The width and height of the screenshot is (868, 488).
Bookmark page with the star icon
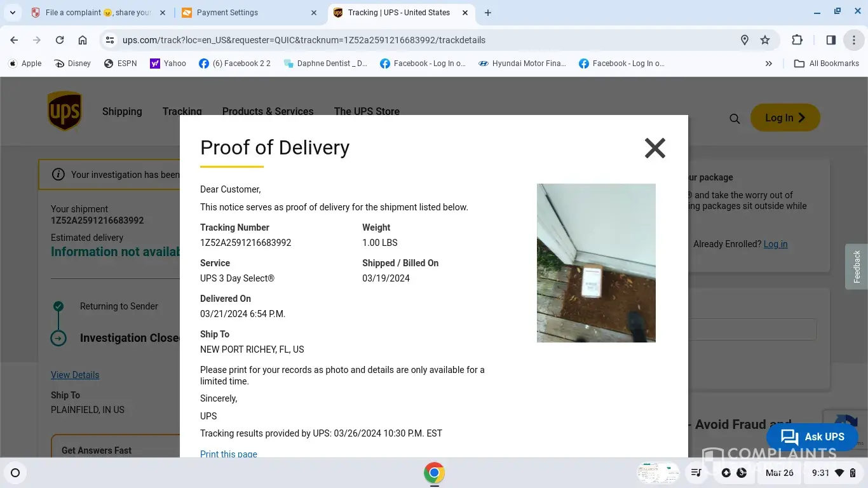(765, 40)
